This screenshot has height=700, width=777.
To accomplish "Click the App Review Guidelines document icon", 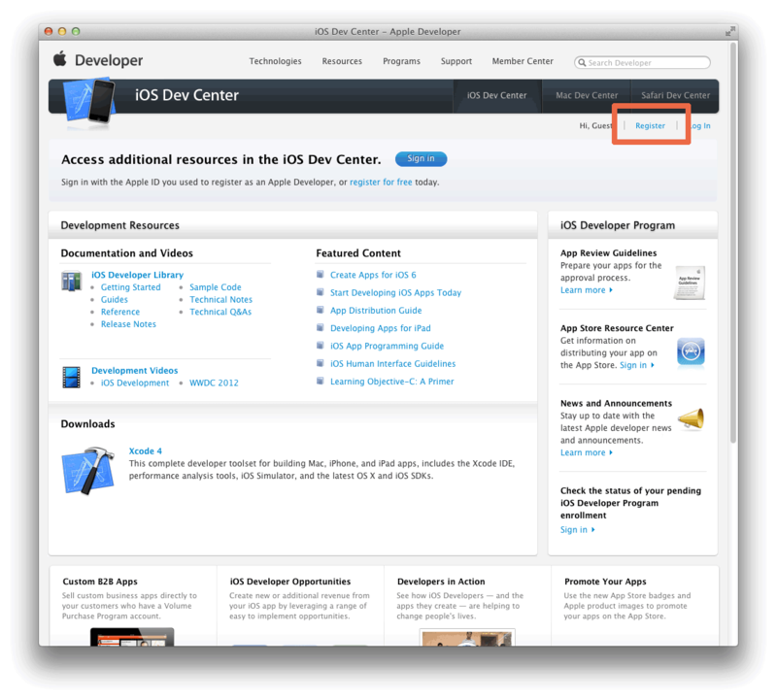I will click(x=690, y=283).
